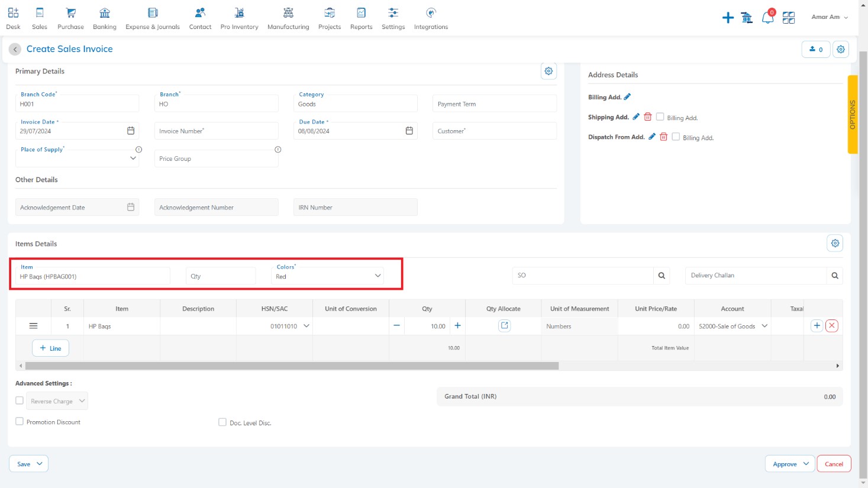Click the Invoice Number field

pos(217,131)
